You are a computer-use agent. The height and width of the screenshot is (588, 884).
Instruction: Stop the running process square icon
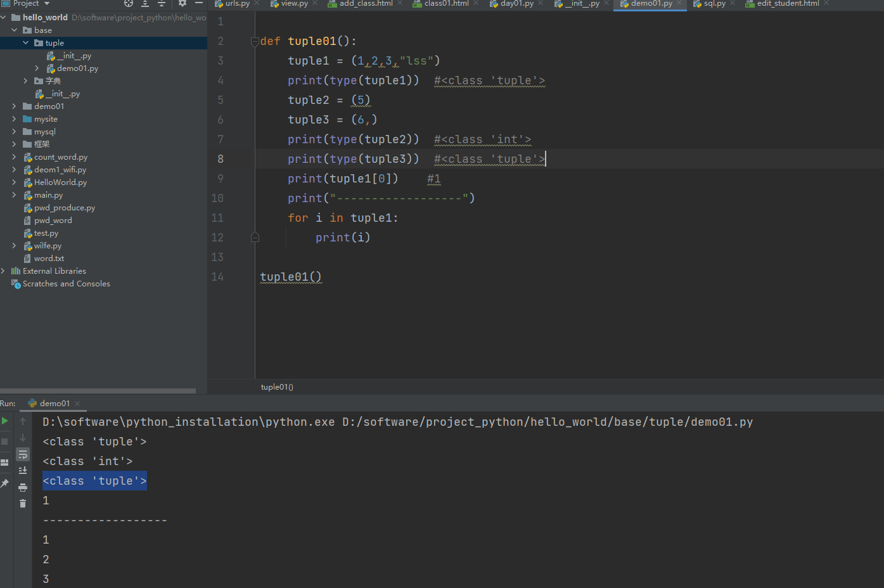5,441
